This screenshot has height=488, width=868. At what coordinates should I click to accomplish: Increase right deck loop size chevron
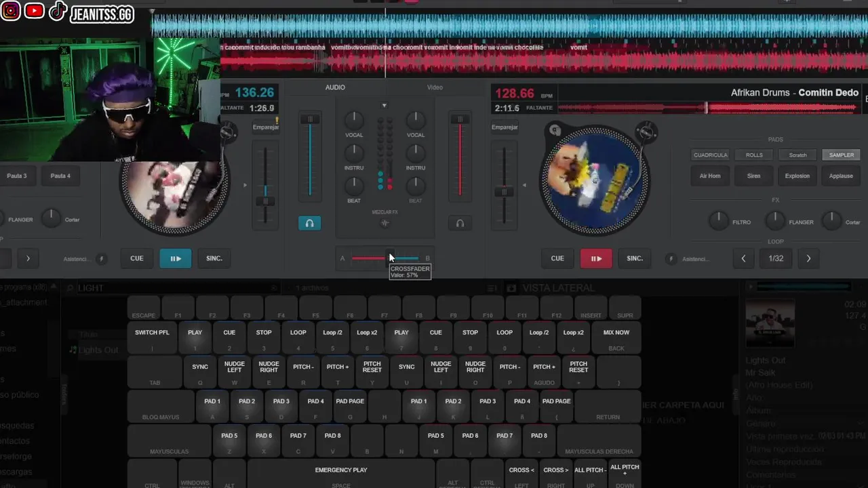[x=808, y=258]
